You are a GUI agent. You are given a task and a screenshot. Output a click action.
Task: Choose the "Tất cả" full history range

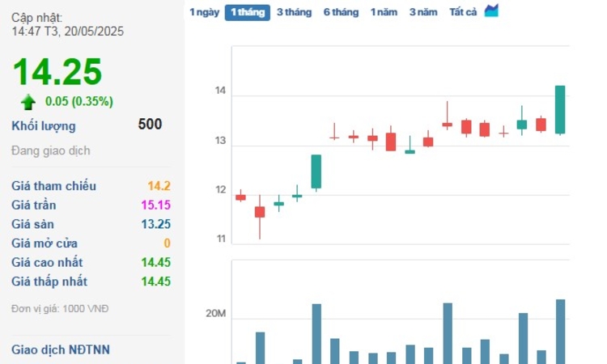coord(463,12)
